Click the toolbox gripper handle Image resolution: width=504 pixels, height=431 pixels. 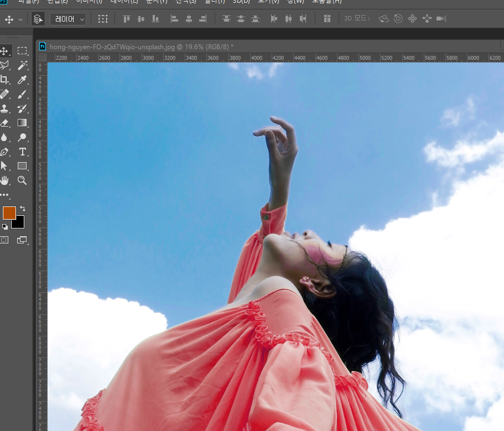coord(12,38)
